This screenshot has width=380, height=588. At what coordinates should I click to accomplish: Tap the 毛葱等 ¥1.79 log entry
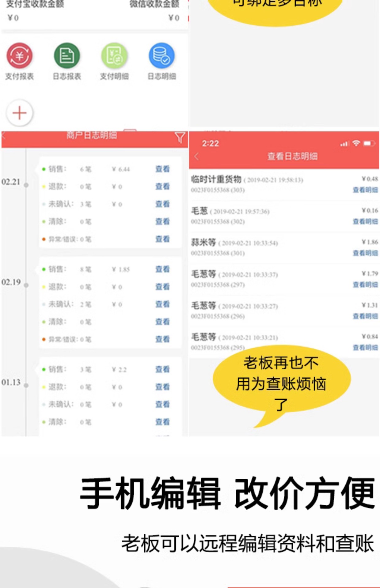click(284, 279)
